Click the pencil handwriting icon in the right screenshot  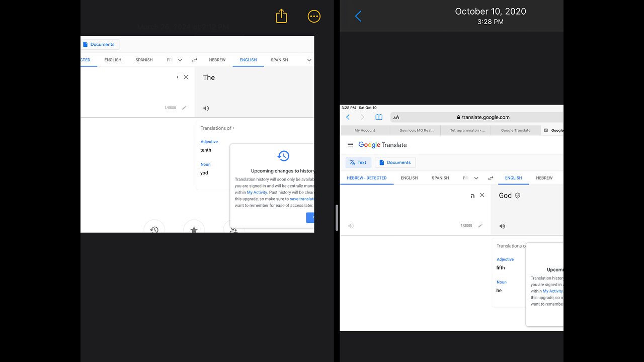[x=480, y=226]
